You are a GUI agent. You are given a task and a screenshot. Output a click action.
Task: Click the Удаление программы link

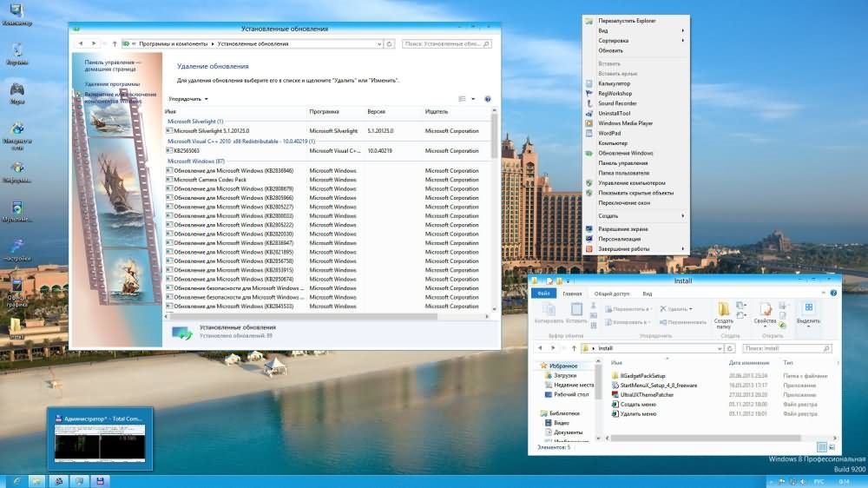point(113,84)
